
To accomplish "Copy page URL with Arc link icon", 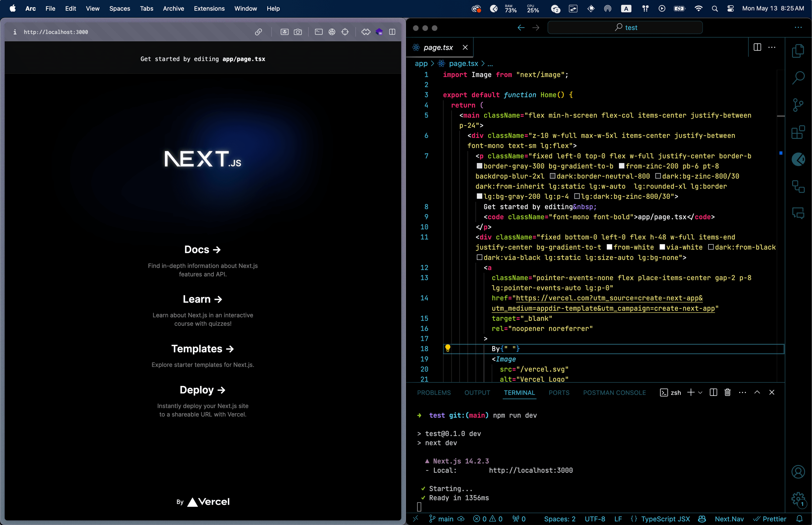I will click(259, 32).
